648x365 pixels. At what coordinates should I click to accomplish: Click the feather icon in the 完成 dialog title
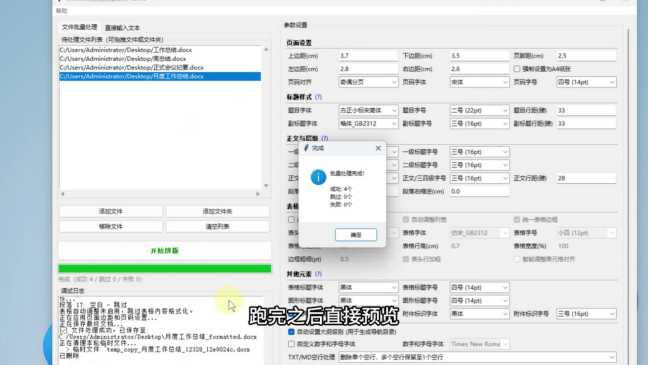(x=306, y=148)
